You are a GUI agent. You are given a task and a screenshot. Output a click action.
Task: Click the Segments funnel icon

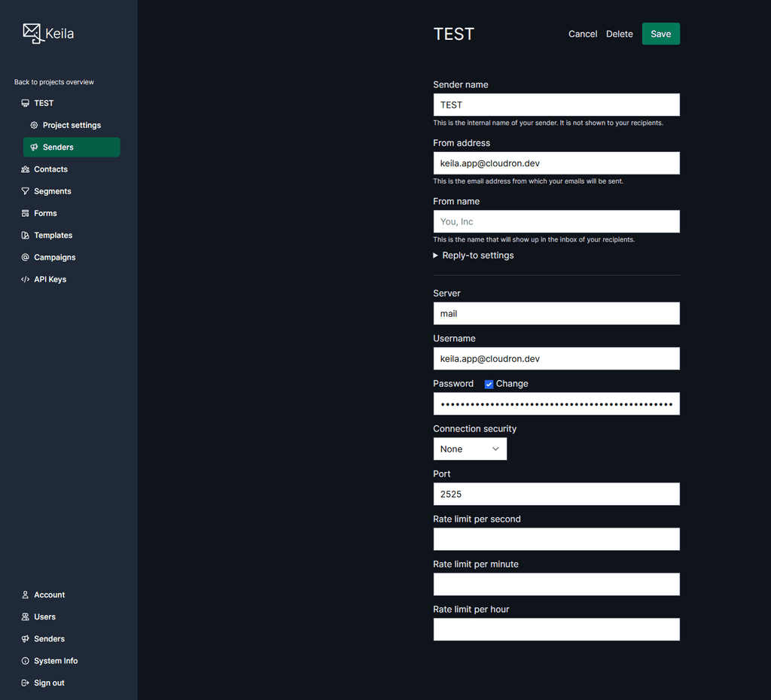(26, 191)
